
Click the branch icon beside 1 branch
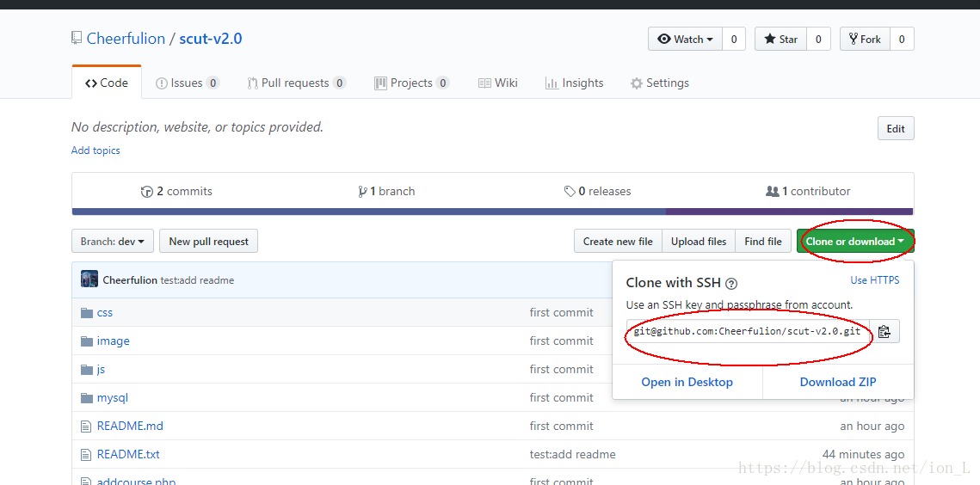pyautogui.click(x=362, y=191)
